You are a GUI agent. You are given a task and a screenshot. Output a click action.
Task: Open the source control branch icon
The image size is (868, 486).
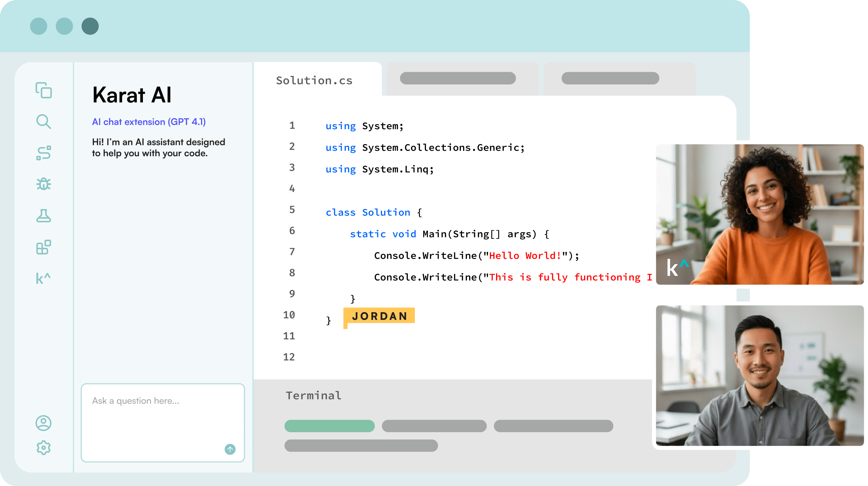pos(43,153)
